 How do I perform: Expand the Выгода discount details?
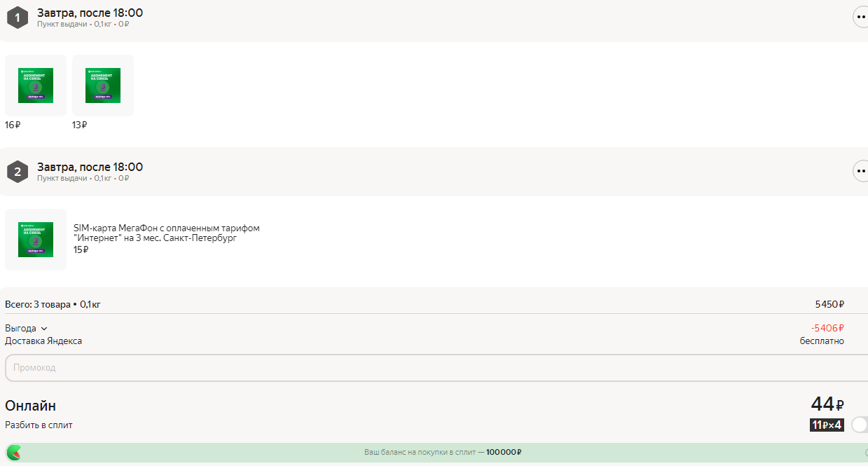[x=26, y=328]
